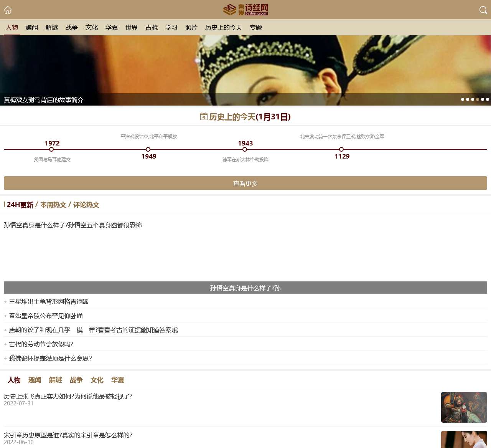Click the 吾爱诗经网 site logo
Viewport: 491px width, 448px height.
[x=245, y=10]
